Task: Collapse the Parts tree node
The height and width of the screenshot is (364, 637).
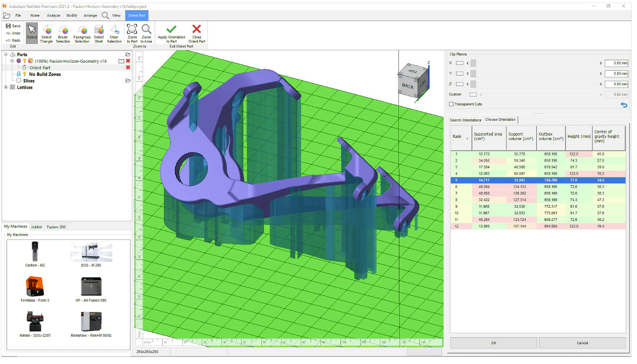Action: pos(6,54)
